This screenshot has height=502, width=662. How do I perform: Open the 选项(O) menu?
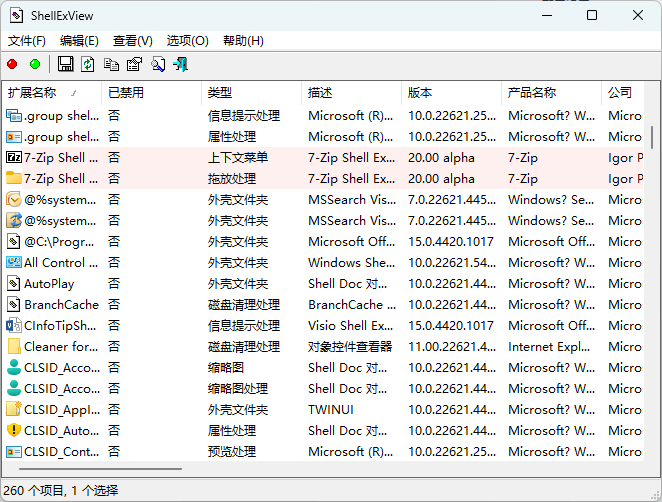[187, 41]
